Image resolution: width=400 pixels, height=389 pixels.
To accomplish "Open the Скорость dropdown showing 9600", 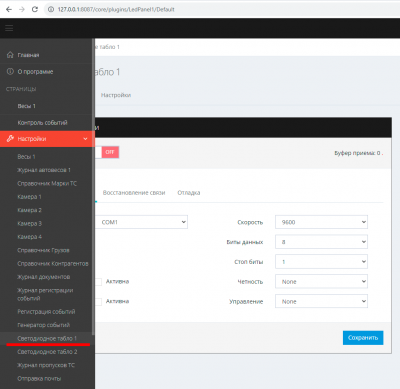I will tap(321, 222).
